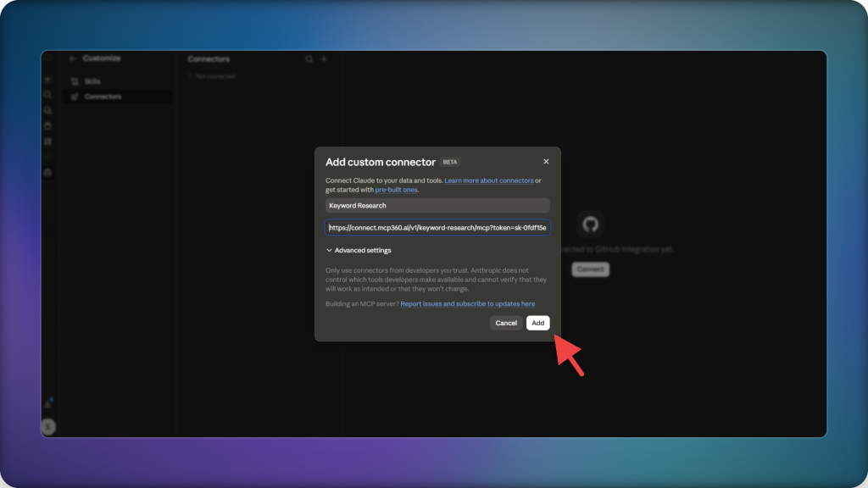Click the user avatar at bottom left
The height and width of the screenshot is (488, 868).
(48, 427)
